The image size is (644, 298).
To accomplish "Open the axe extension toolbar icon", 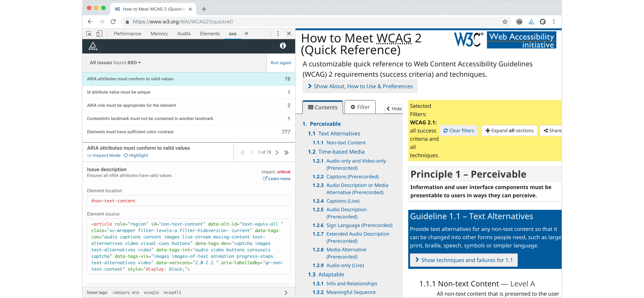I will click(531, 22).
